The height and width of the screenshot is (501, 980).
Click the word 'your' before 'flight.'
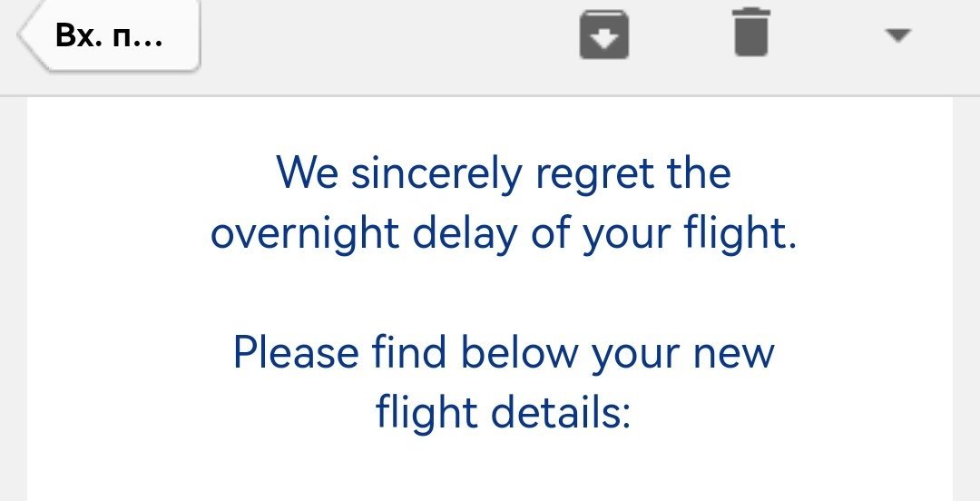pyautogui.click(x=626, y=235)
